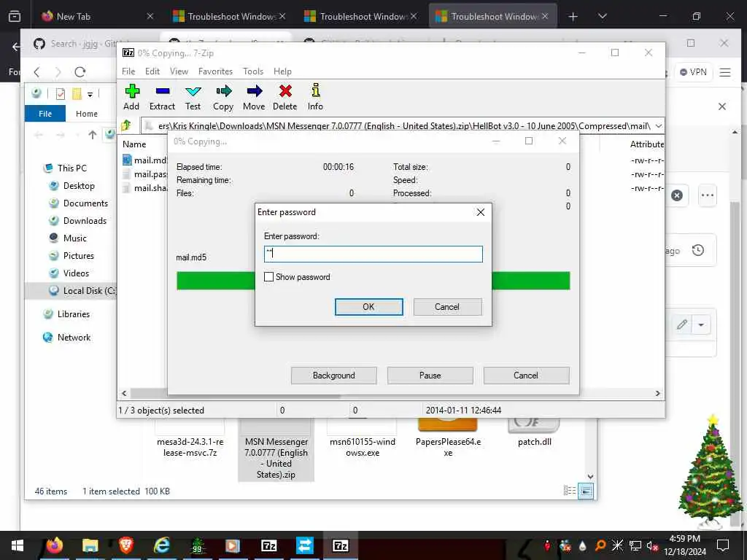The image size is (747, 560).
Task: Click the 7-Zip up-one-level folder icon
Action: point(126,125)
